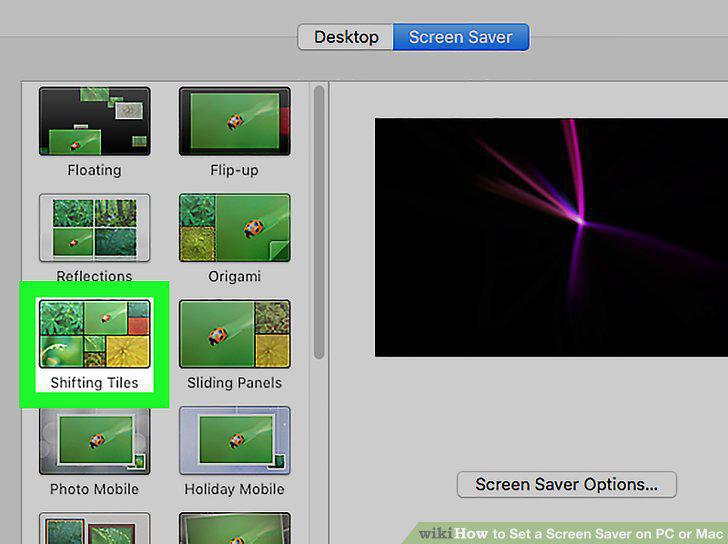Image resolution: width=728 pixels, height=544 pixels.
Task: Pick the Reflections screen saver thumbnail
Action: 95,227
